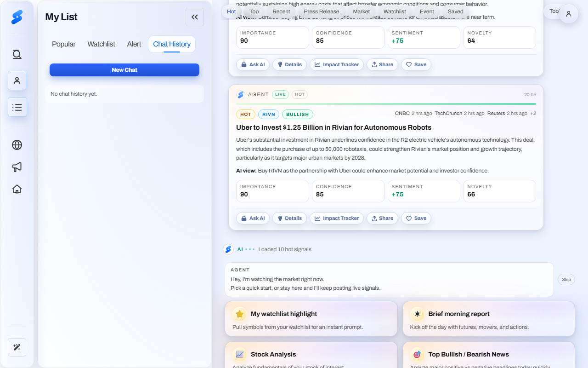The height and width of the screenshot is (368, 588).
Task: Choose Top Bullish / Bearish News quick start
Action: [489, 355]
